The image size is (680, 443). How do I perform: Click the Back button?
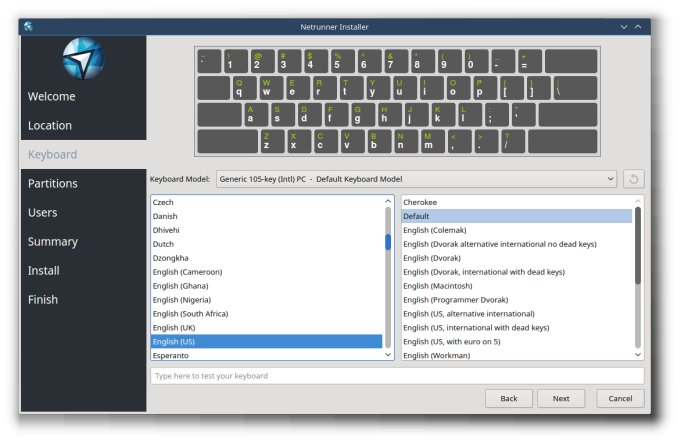click(x=509, y=398)
